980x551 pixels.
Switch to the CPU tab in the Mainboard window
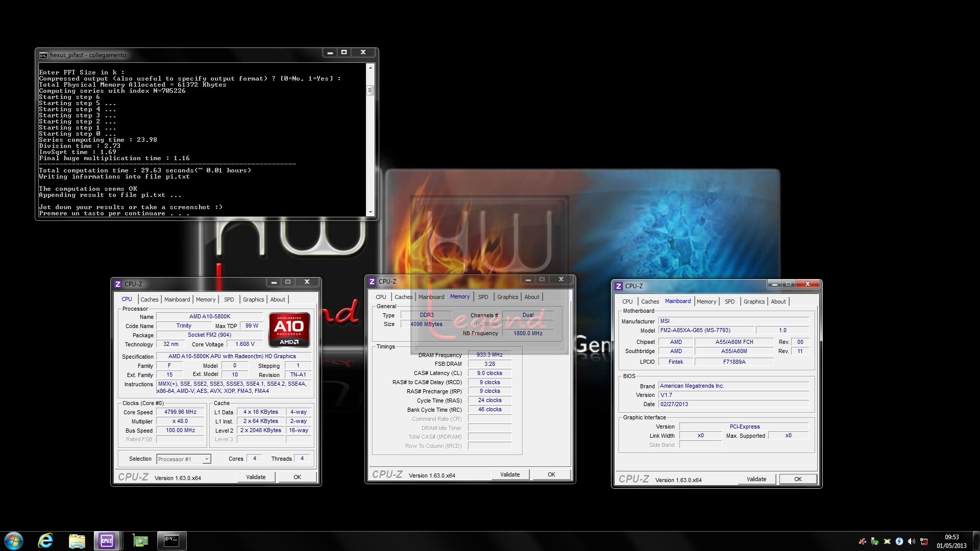pyautogui.click(x=628, y=302)
